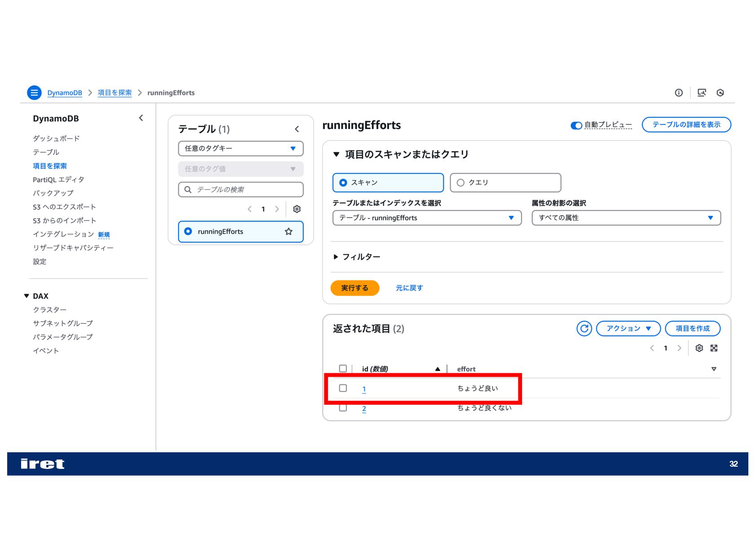Go to next page of tables list
The image size is (756, 535).
277,209
